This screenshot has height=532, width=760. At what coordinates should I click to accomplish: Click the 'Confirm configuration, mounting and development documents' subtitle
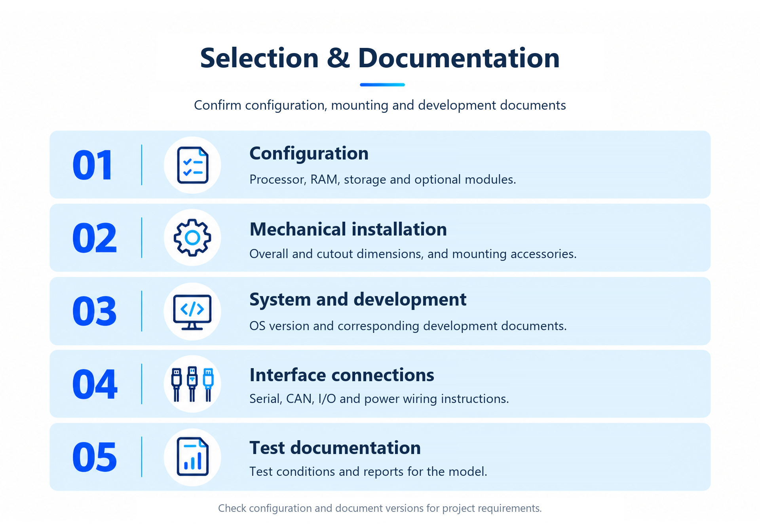pyautogui.click(x=380, y=105)
